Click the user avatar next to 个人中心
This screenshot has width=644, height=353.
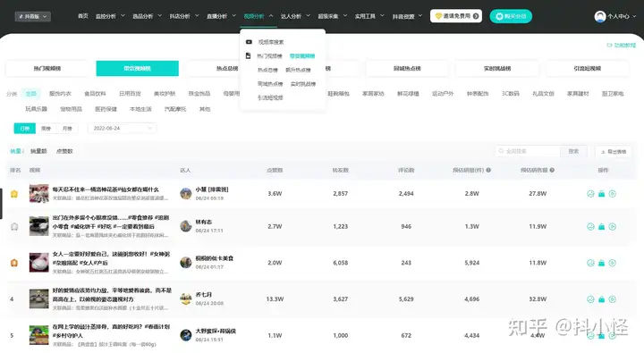[600, 16]
